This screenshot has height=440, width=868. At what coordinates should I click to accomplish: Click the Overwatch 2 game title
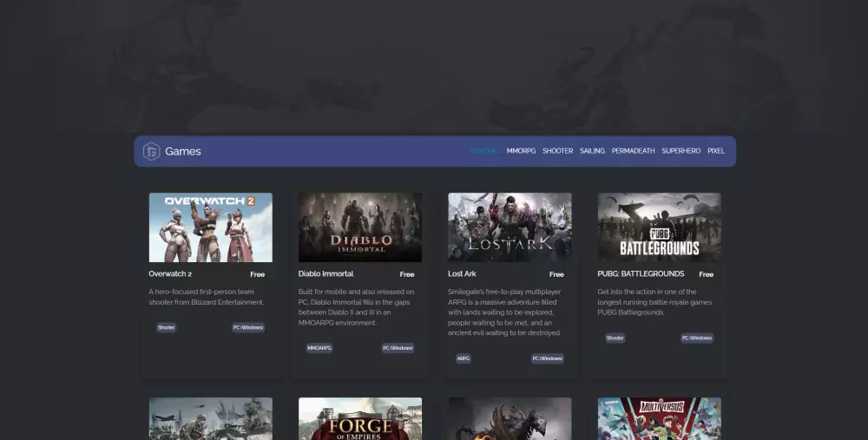tap(170, 274)
